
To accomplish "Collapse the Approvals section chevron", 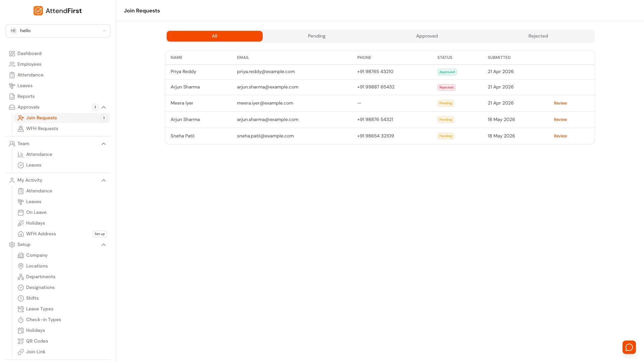I will coord(104,107).
